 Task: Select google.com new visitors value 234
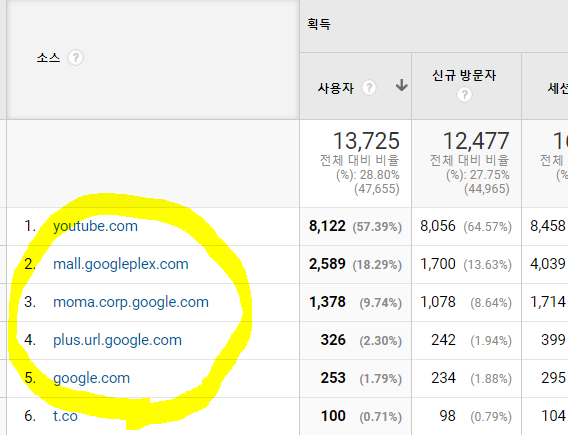443,378
